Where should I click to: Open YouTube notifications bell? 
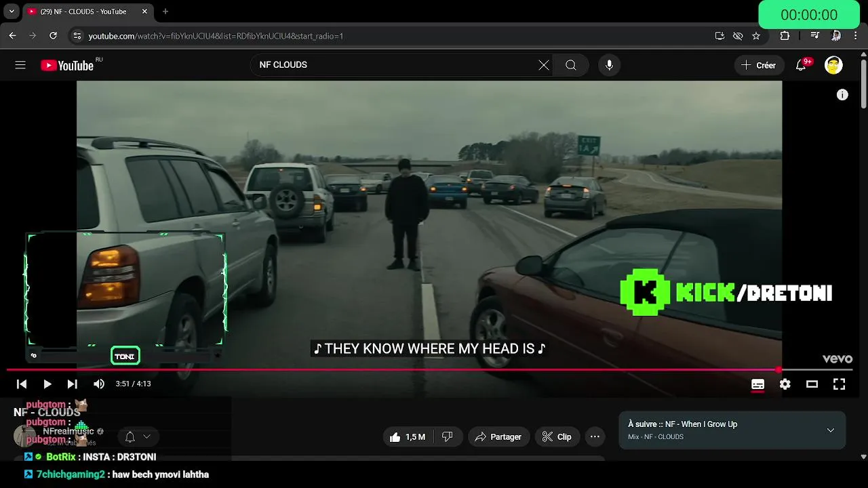pos(801,65)
